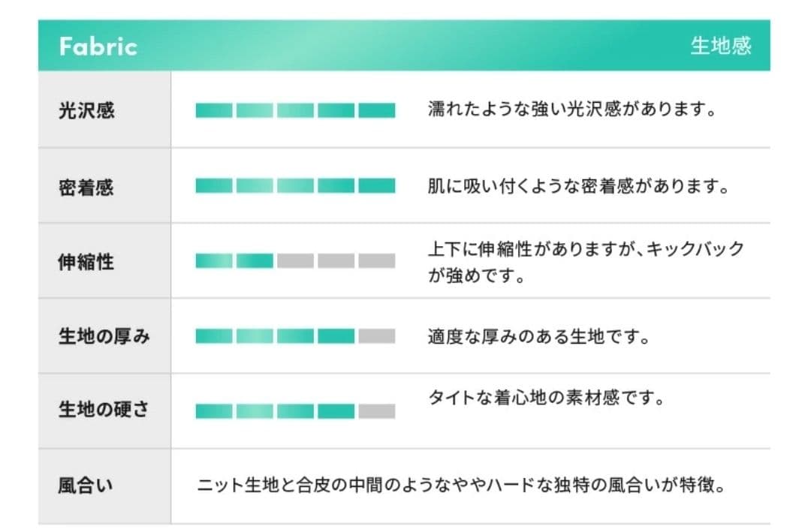Click the text 濡れたような強い光沢感があります。
Image resolution: width=811 pixels, height=532 pixels.
(571, 110)
